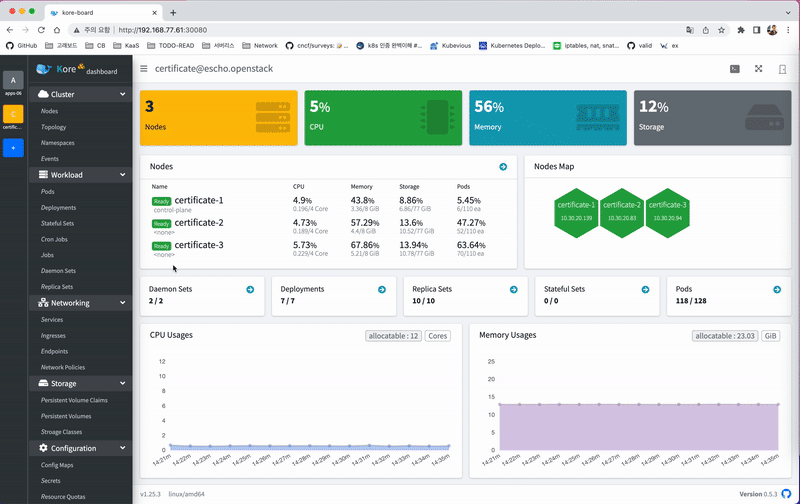
Task: Collapse the Workload menu section
Action: click(80, 175)
